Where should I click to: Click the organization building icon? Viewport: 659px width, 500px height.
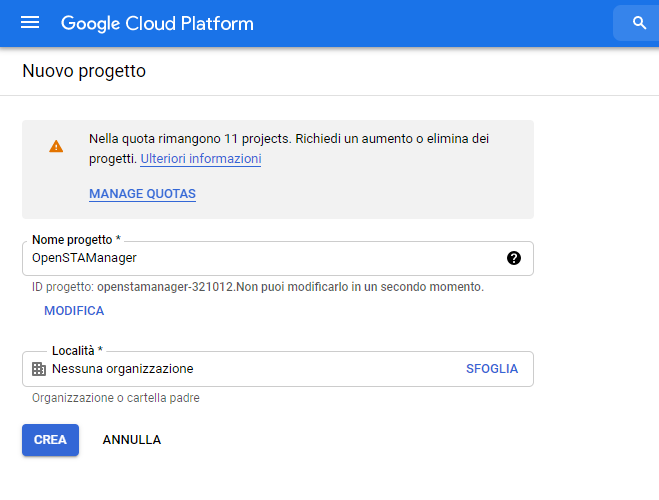pos(39,369)
